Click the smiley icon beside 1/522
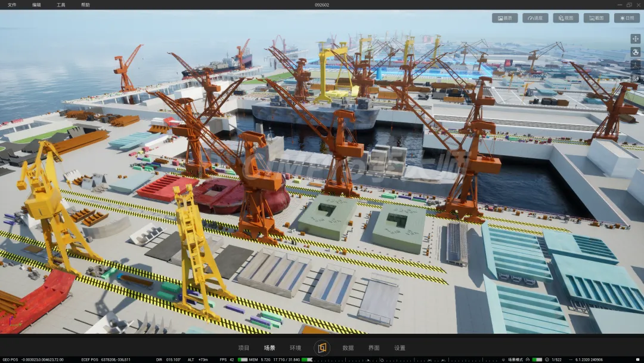The height and width of the screenshot is (363, 644). coord(547,359)
